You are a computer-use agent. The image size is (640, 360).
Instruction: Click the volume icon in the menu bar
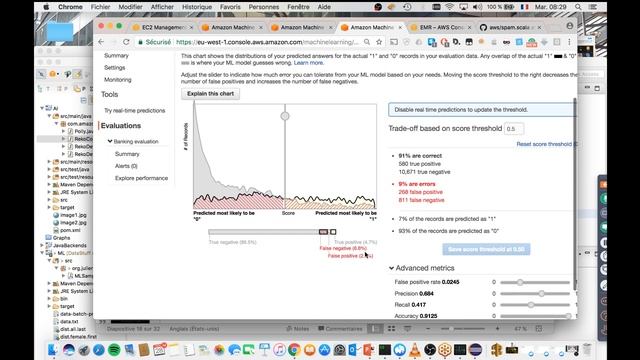pyautogui.click(x=477, y=7)
